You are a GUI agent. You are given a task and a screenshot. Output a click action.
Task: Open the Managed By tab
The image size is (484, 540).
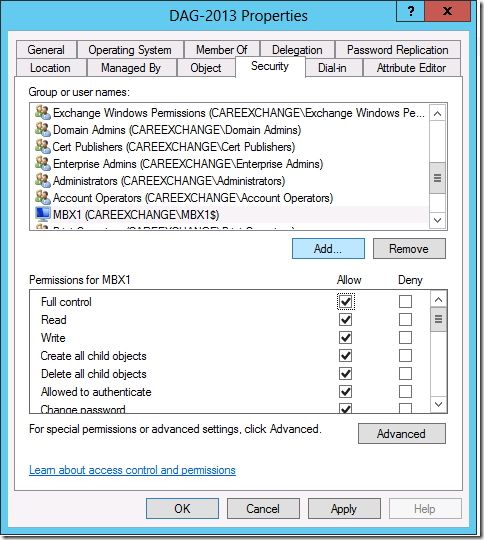point(131,68)
